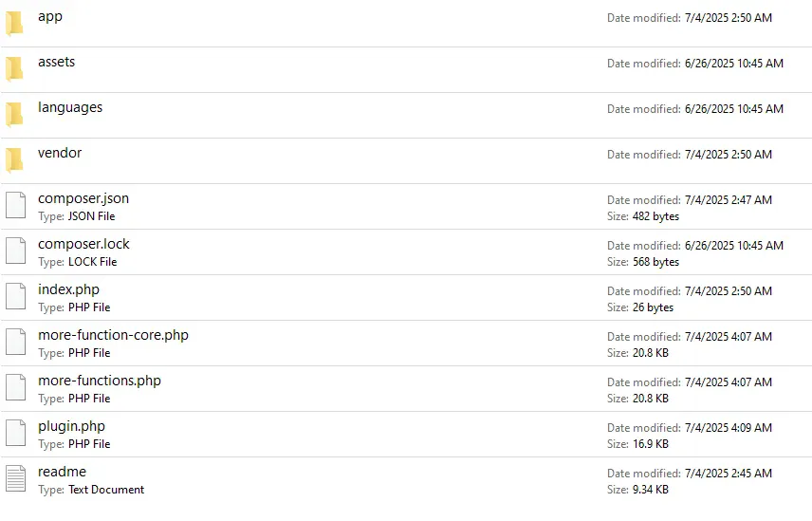Click the languages folder icon

14,114
